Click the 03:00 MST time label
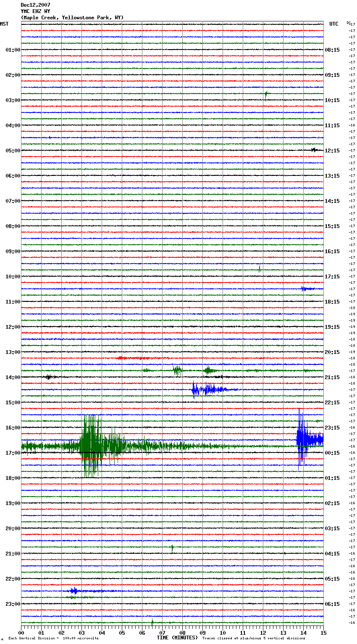Image resolution: width=357 pixels, height=644 pixels. pyautogui.click(x=13, y=100)
